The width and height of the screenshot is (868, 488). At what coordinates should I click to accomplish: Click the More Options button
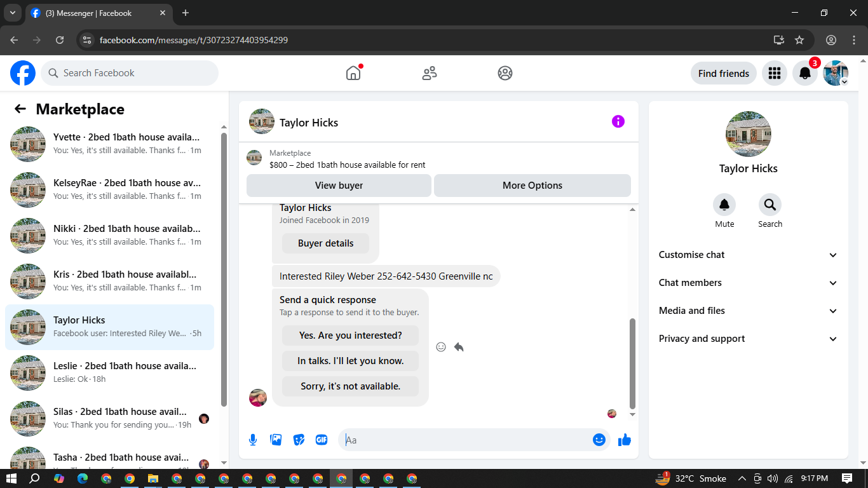(532, 186)
